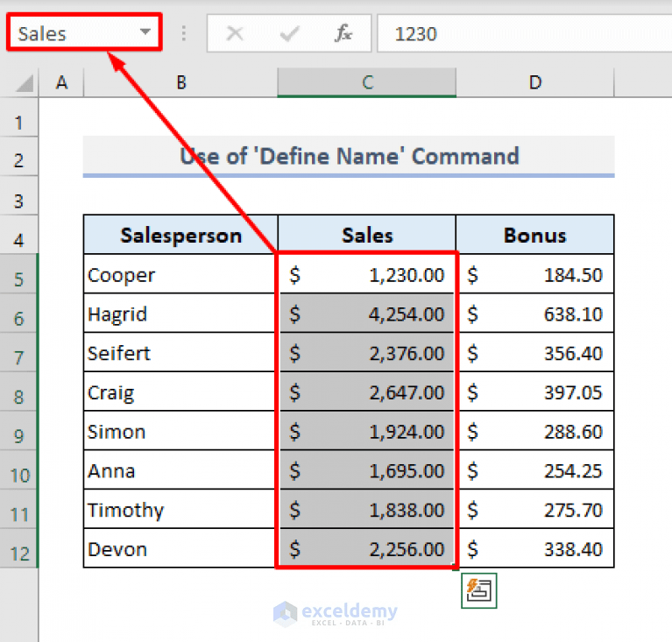
Task: Click the Salesperson header cell
Action: pyautogui.click(x=180, y=235)
